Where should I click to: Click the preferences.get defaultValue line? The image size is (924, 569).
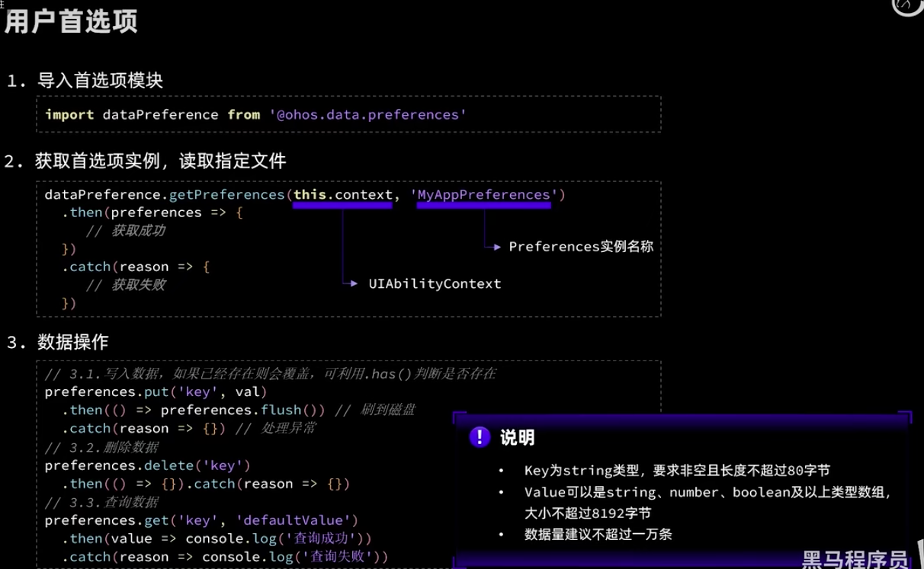201,520
